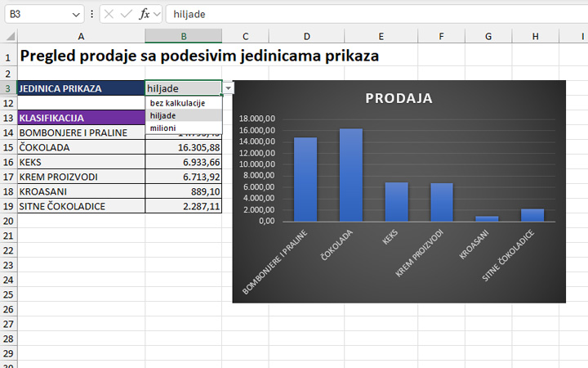Screen dimensions: 588x368
Task: Click the PRODAJA chart title
Action: [x=399, y=99]
